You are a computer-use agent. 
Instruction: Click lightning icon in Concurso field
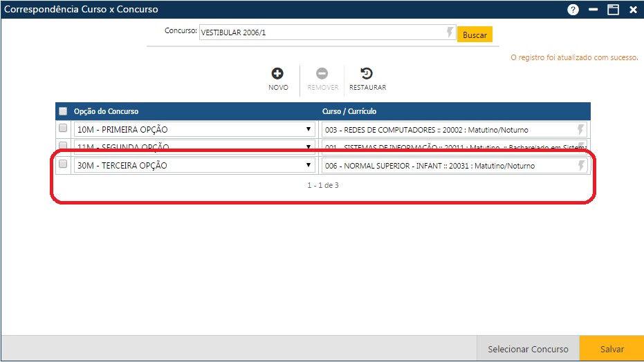450,32
